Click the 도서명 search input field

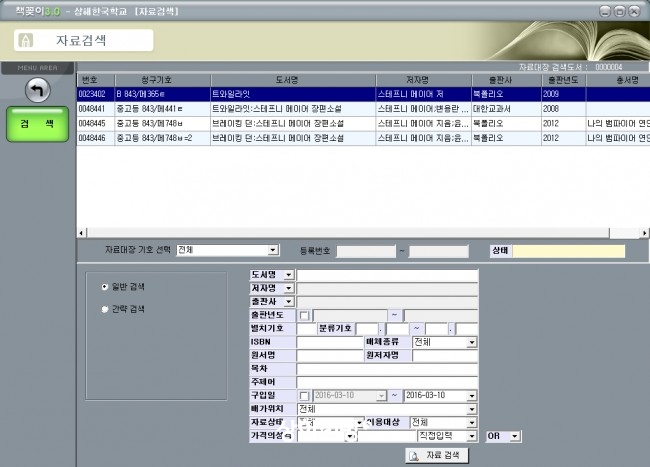click(387, 275)
